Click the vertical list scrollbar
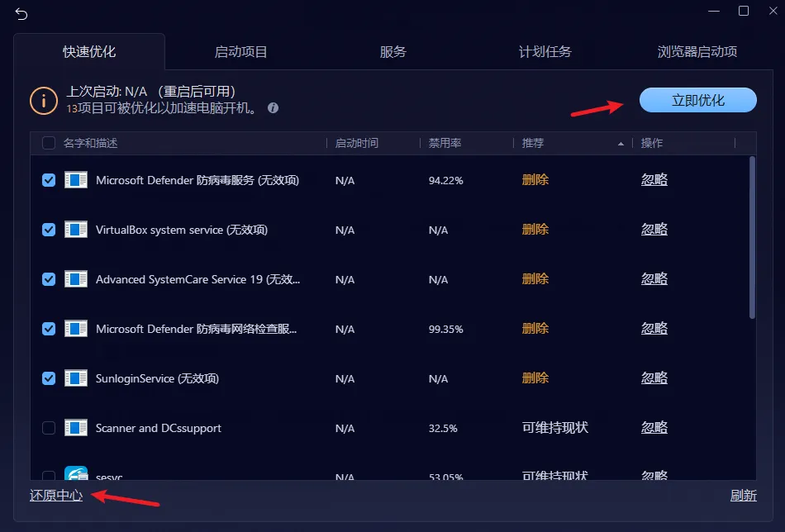The height and width of the screenshot is (532, 785). click(x=752, y=237)
